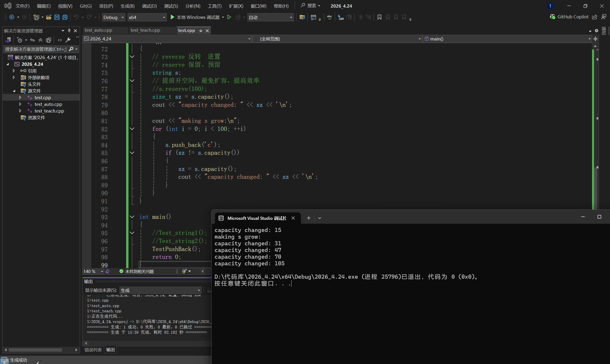
Task: Click the Undo toolbar icon
Action: tap(76, 17)
